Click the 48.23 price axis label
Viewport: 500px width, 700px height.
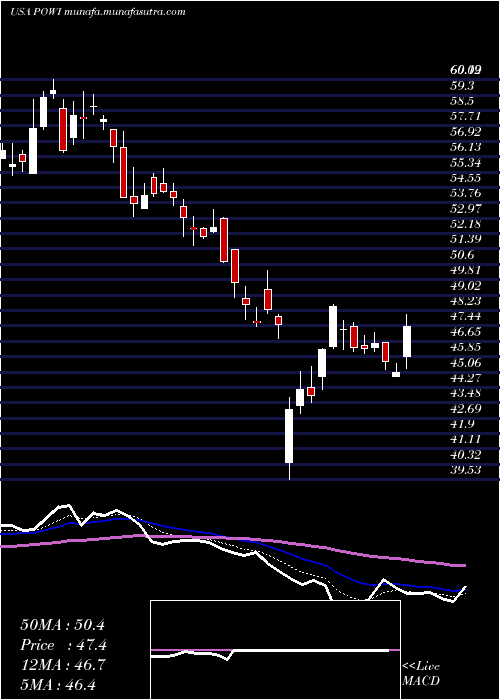tap(467, 300)
